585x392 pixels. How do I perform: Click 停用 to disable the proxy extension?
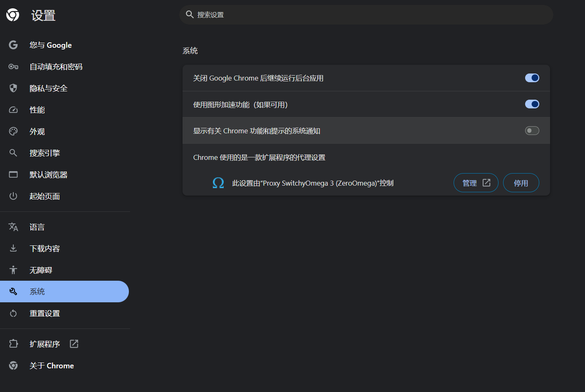[521, 183]
